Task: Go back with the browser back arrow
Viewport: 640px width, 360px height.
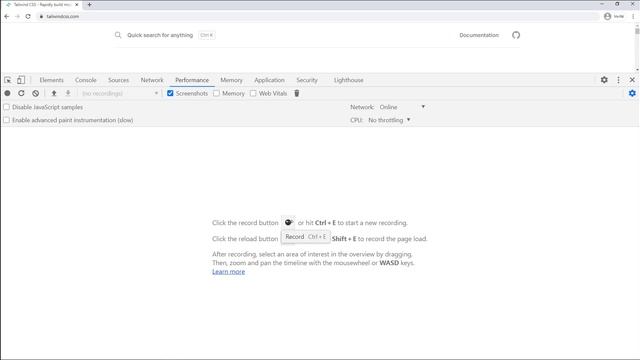Action: [x=7, y=16]
